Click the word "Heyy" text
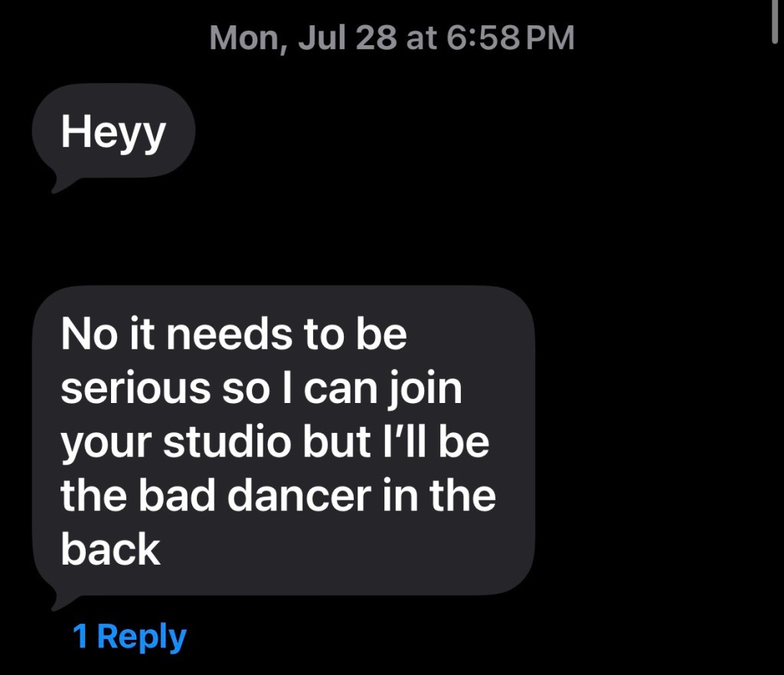 (113, 133)
